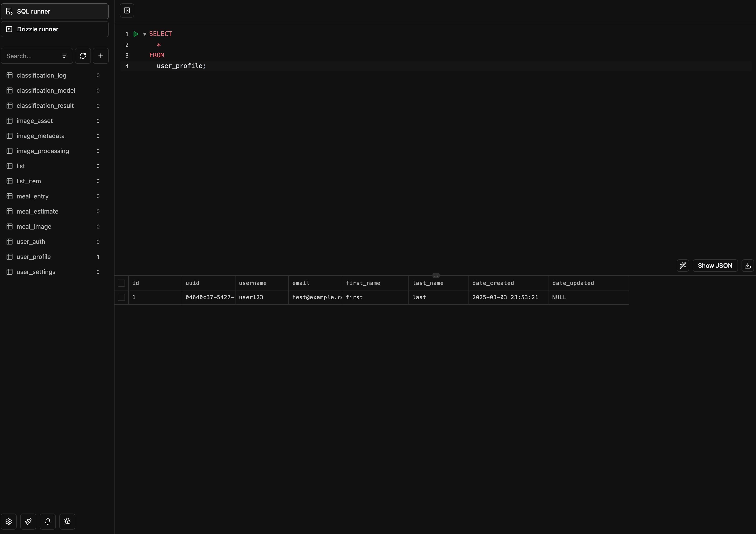Run the query with the green play icon
The image size is (756, 534).
pos(136,34)
